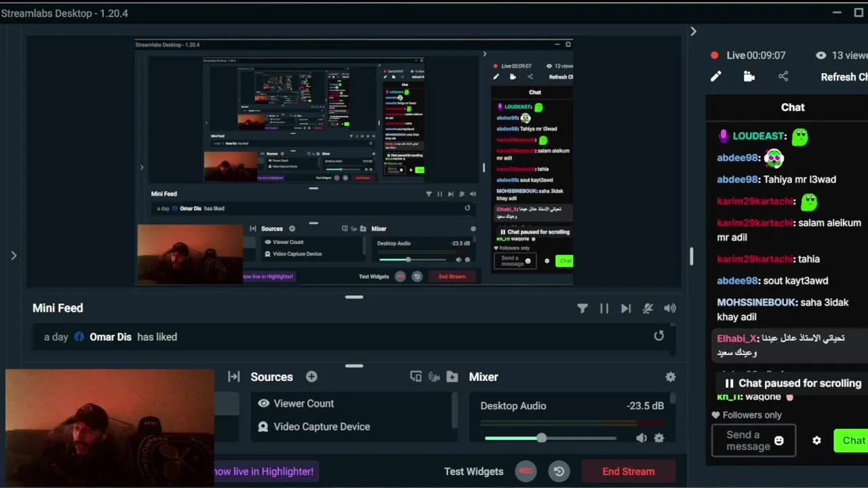Click the Followers only heart label
Screen dimensions: 868x488
(747, 415)
